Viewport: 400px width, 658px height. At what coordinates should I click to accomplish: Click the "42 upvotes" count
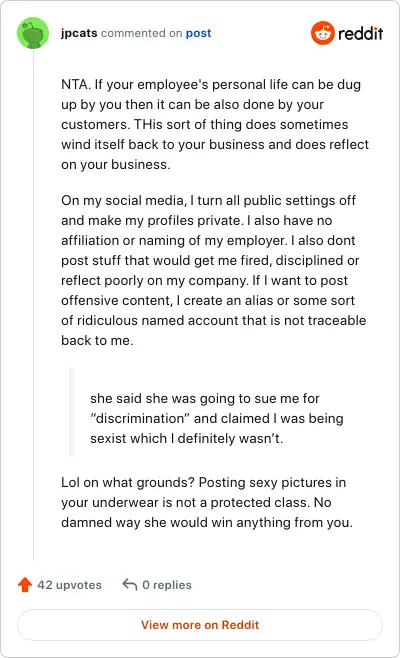tap(69, 585)
